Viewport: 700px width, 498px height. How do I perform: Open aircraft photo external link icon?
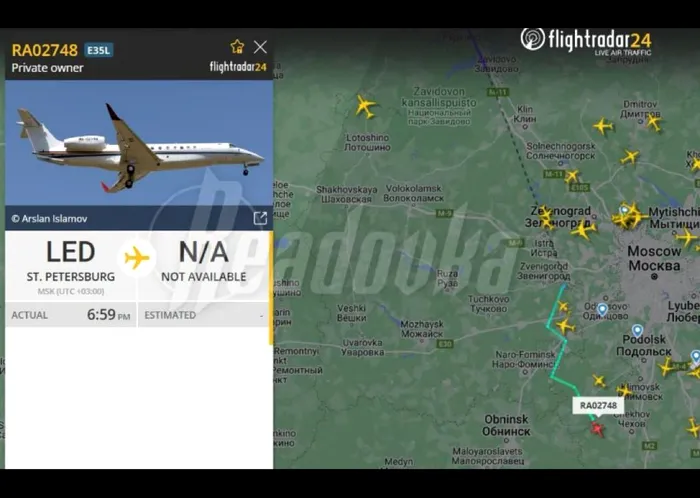click(260, 218)
